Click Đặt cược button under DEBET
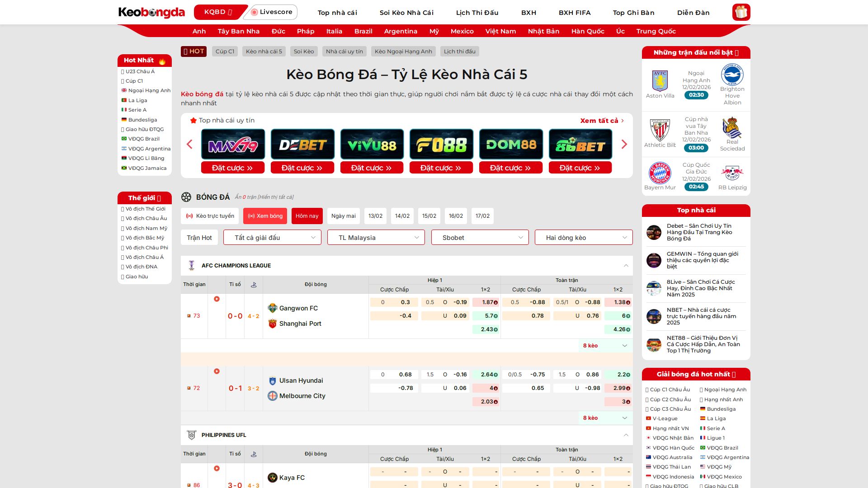Viewport: 868px width, 488px height. (302, 168)
